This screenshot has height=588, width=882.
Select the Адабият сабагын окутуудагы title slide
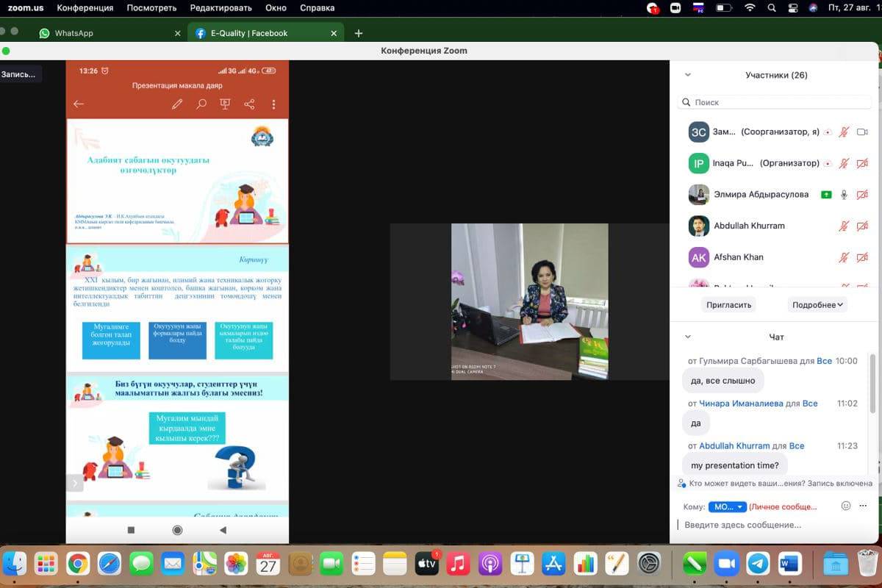click(x=177, y=181)
